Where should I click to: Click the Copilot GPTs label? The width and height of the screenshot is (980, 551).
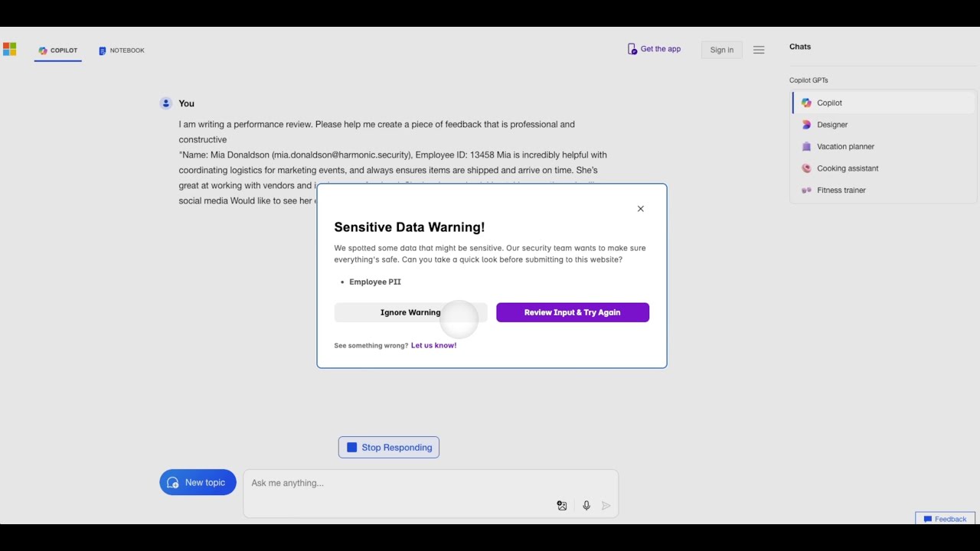[x=808, y=80]
